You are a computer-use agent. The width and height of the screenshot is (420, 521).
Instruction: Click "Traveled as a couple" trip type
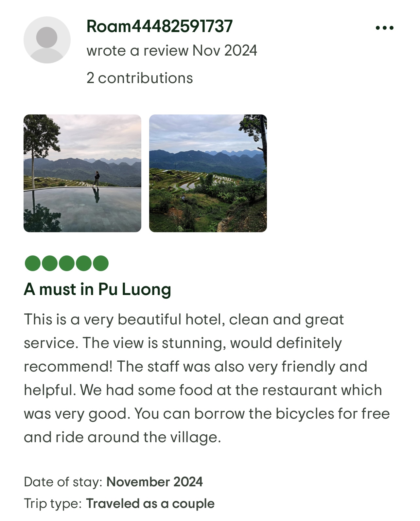click(x=150, y=504)
